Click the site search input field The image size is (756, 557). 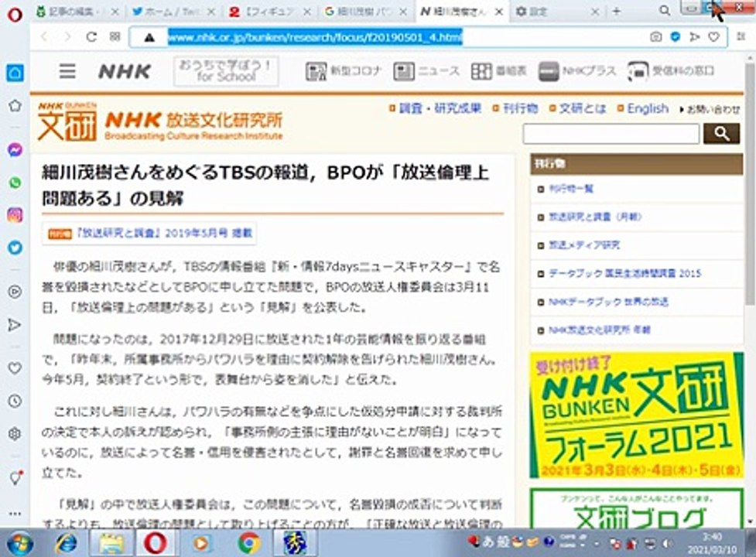[x=611, y=134]
